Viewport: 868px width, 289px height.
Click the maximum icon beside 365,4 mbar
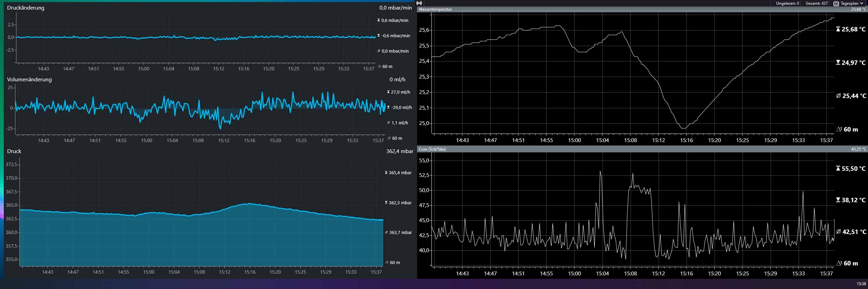[386, 173]
